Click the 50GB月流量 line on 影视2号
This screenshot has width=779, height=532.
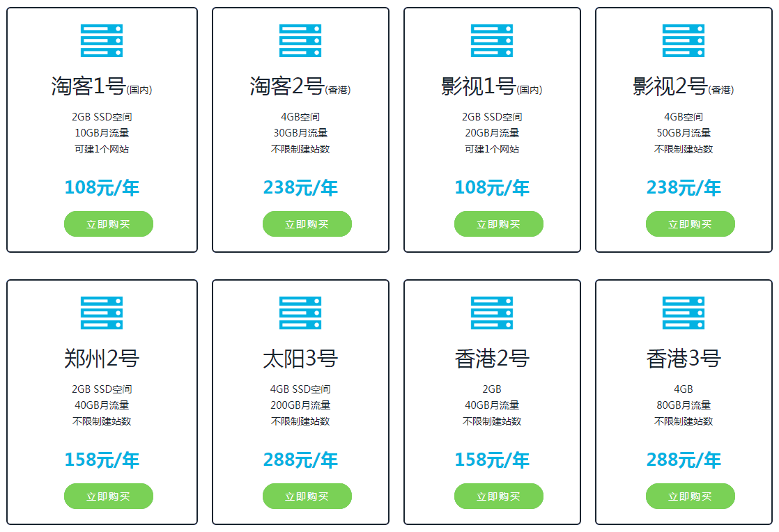pos(684,133)
